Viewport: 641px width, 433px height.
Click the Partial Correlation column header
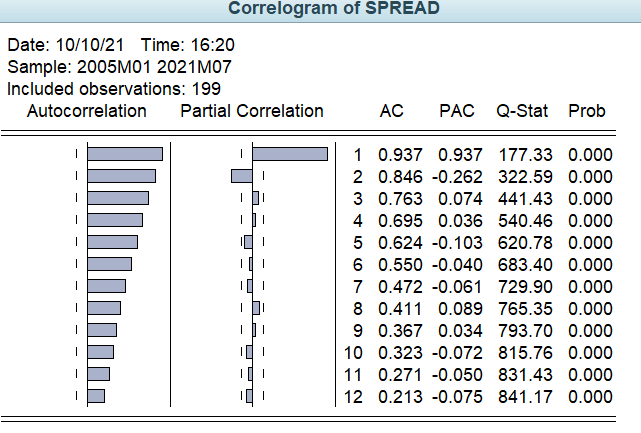(252, 111)
